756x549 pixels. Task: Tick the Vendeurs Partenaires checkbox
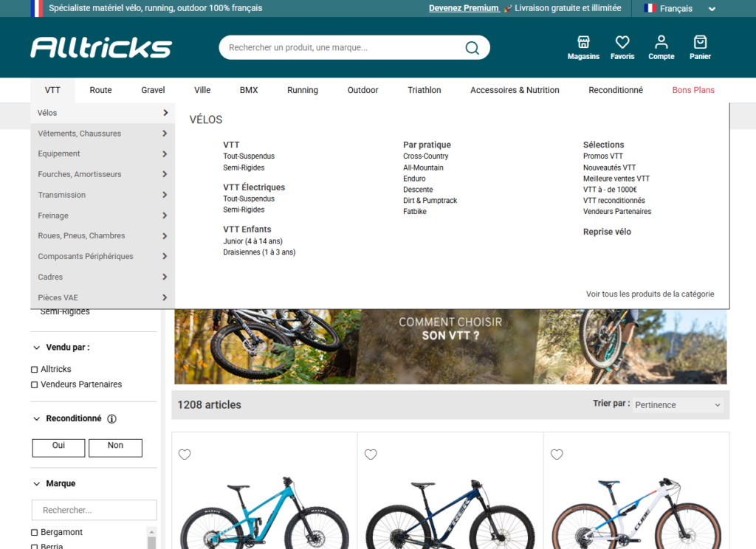coord(35,384)
